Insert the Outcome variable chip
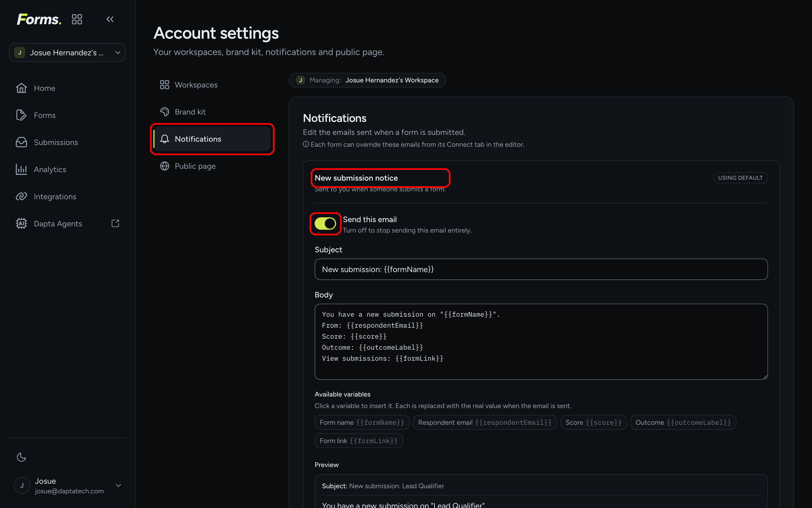Screen dimensions: 812x508 tap(683, 422)
